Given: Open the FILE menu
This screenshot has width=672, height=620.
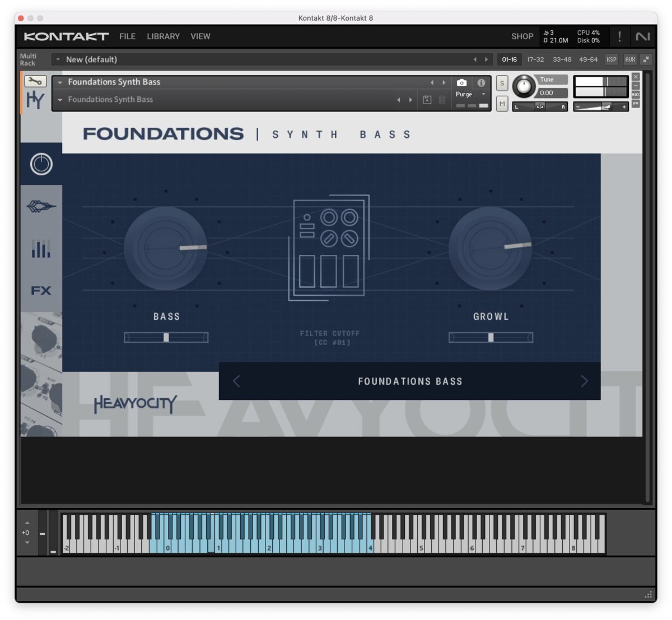Looking at the screenshot, I should tap(127, 36).
